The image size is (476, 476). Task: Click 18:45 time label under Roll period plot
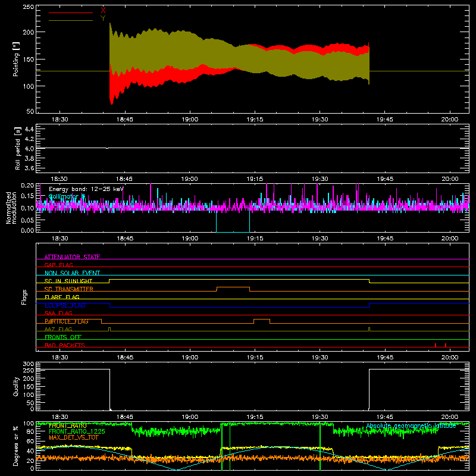125,179
